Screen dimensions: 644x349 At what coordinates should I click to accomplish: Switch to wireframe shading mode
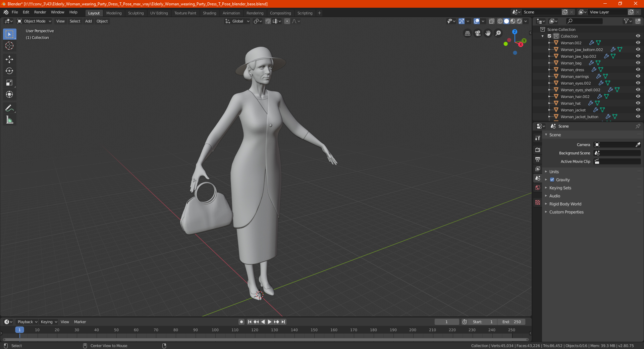(x=500, y=21)
